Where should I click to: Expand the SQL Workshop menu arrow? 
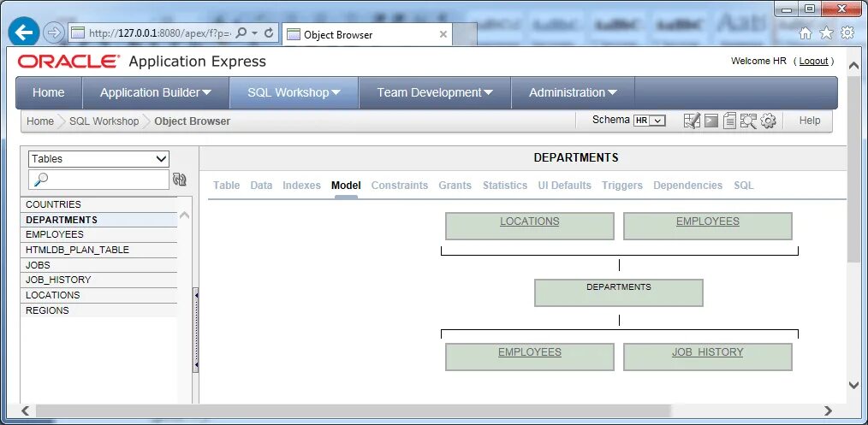336,93
